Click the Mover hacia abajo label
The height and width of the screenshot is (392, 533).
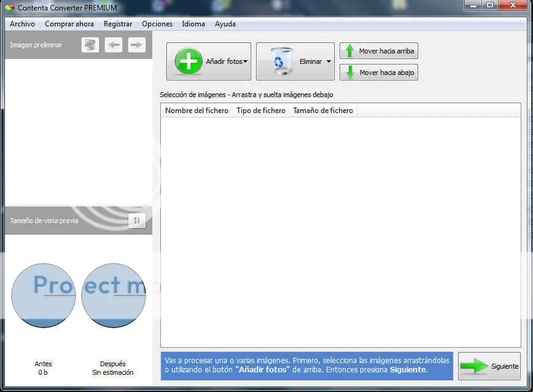tap(387, 73)
